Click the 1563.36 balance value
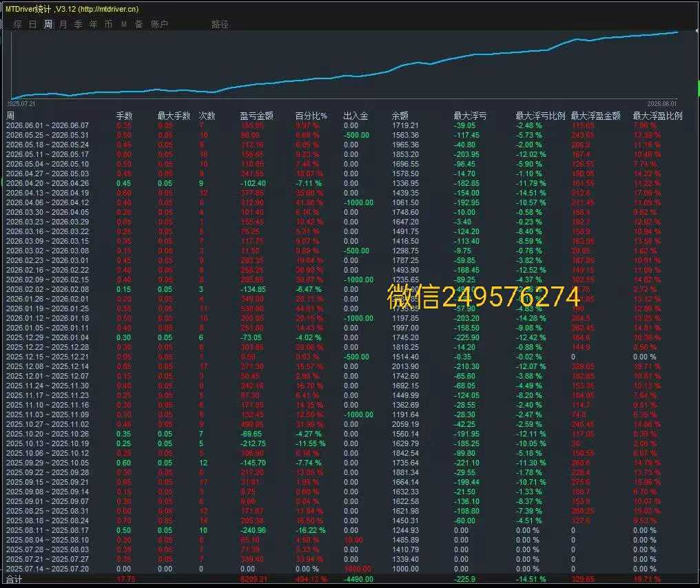This screenshot has height=588, width=700. point(405,135)
